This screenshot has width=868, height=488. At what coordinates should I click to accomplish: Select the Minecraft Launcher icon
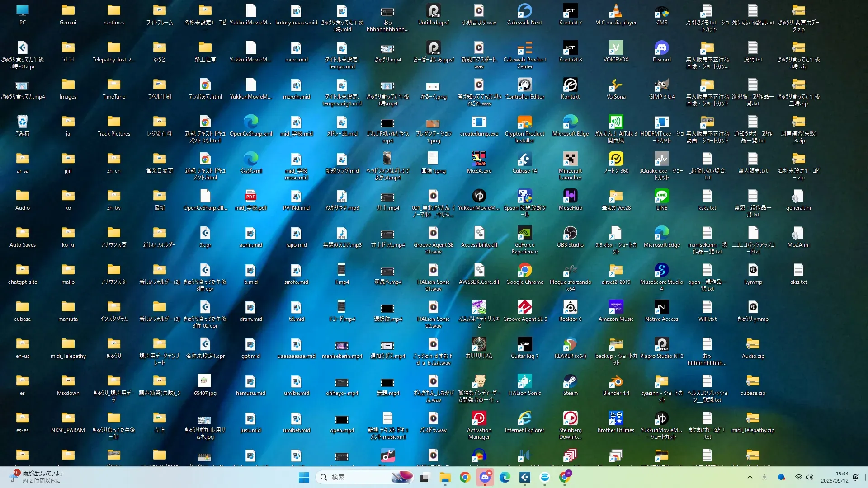pyautogui.click(x=570, y=160)
